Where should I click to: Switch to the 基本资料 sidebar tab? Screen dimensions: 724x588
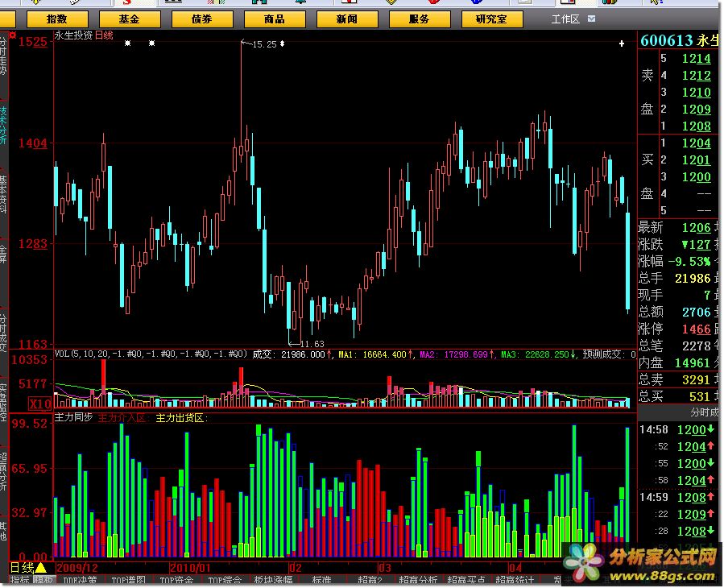4,193
